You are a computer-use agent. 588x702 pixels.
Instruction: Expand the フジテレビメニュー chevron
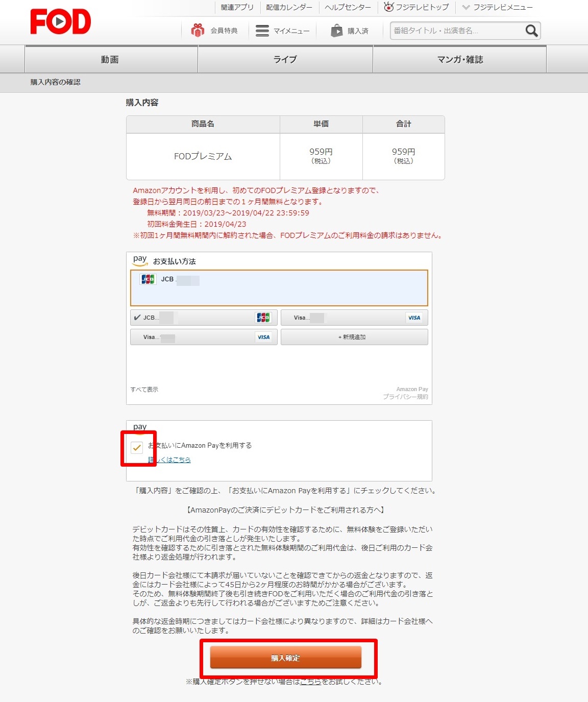click(x=465, y=7)
